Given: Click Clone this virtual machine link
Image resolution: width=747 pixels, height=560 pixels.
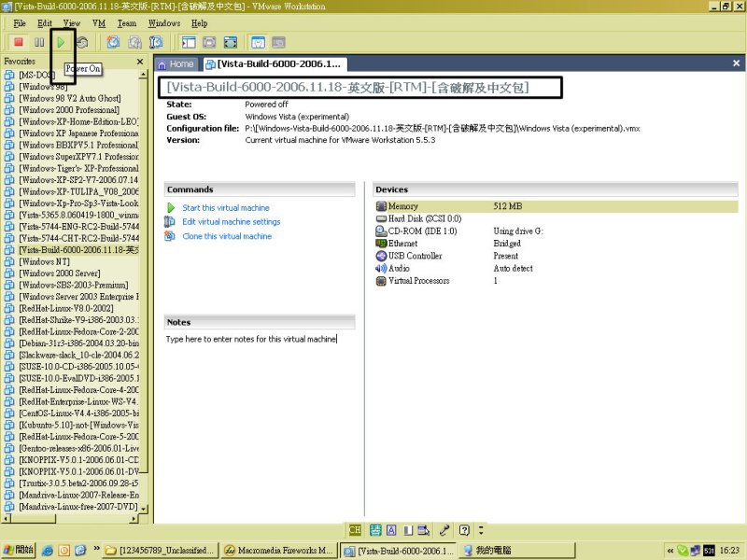Looking at the screenshot, I should coord(227,236).
